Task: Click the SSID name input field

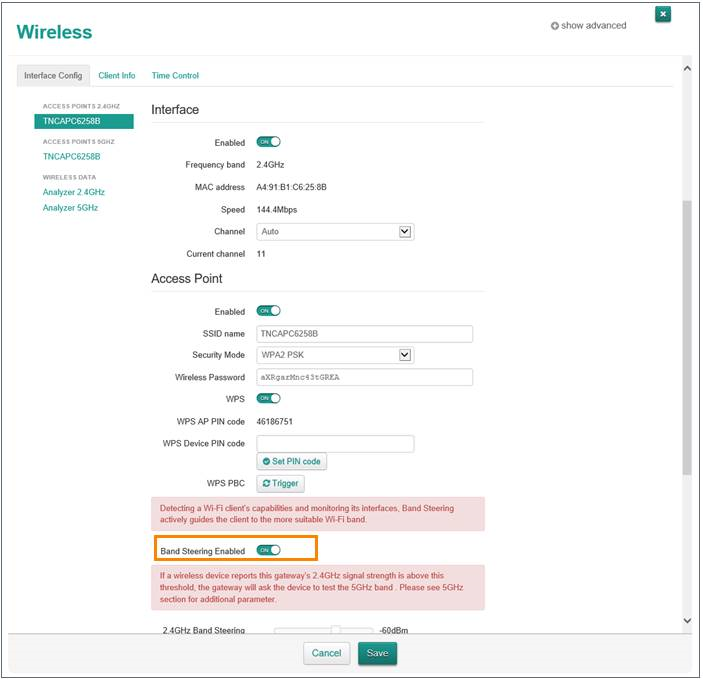Action: (x=364, y=334)
